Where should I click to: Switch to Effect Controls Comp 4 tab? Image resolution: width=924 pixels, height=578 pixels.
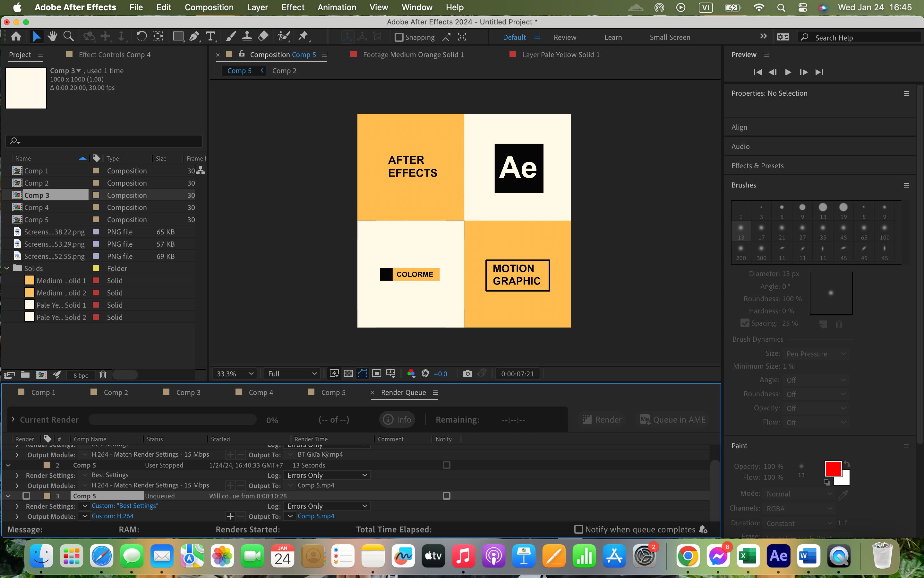coord(114,55)
